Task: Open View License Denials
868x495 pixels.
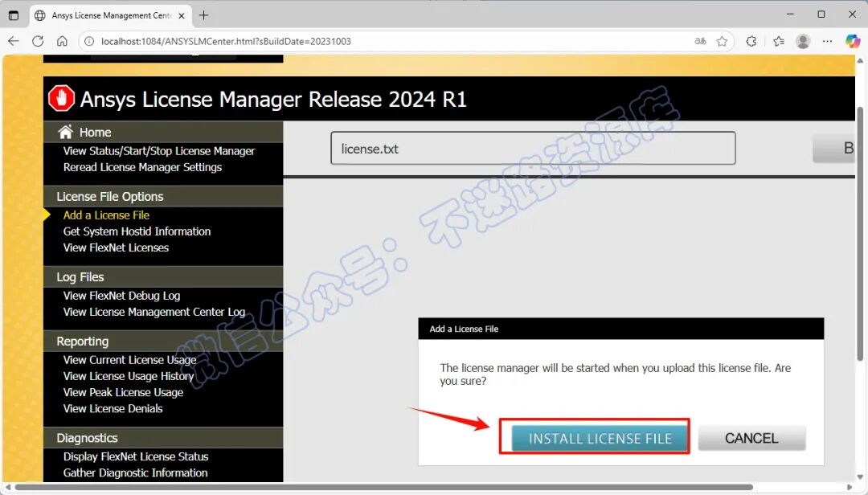Action: [113, 409]
